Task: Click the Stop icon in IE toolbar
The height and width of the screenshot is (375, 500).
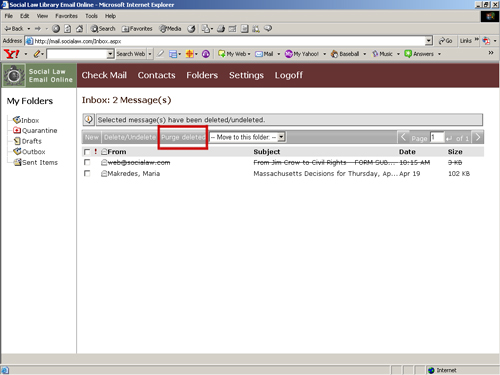Action: [56, 29]
